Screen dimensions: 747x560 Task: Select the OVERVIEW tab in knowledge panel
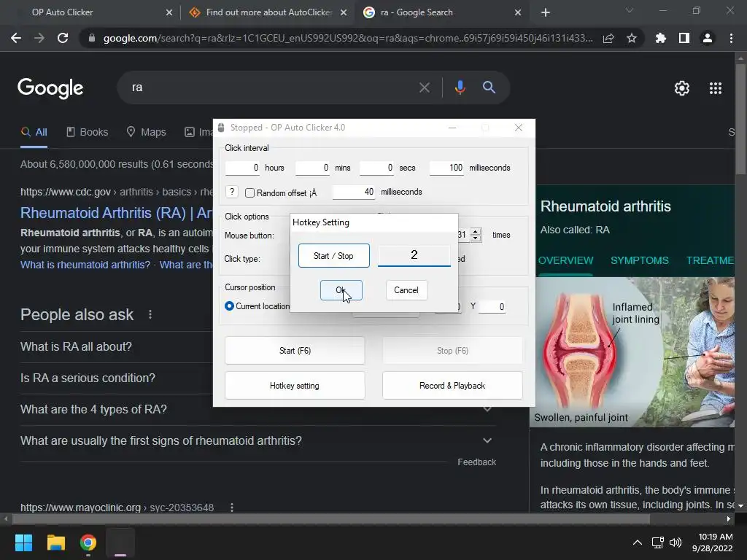pyautogui.click(x=565, y=260)
